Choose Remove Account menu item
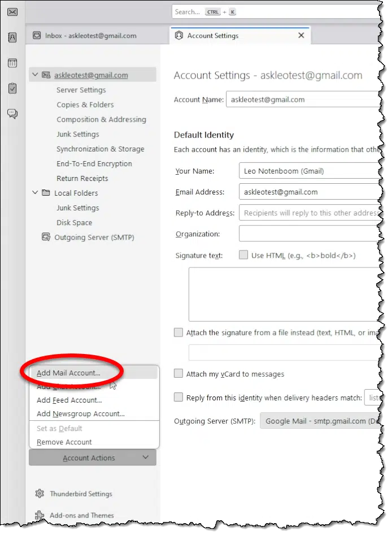Viewport: 392px width, 535px height. coord(94,442)
